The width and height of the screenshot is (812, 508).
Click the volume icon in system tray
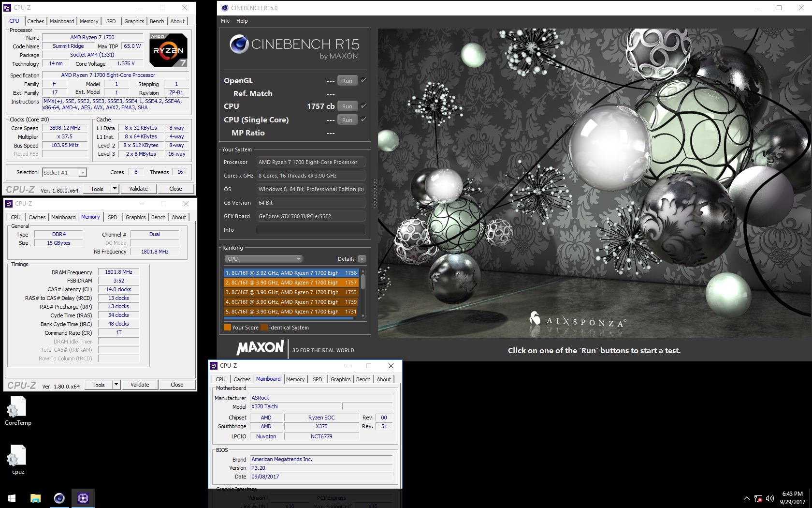point(770,498)
